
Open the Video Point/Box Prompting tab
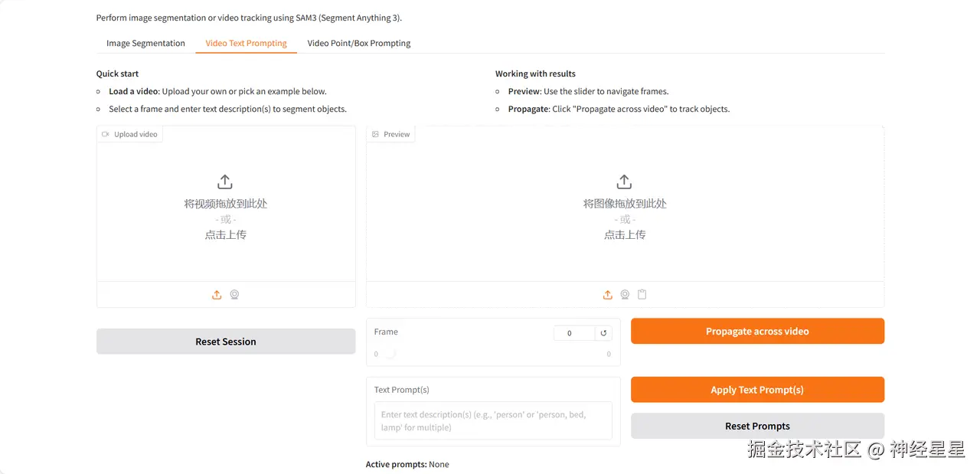click(359, 44)
